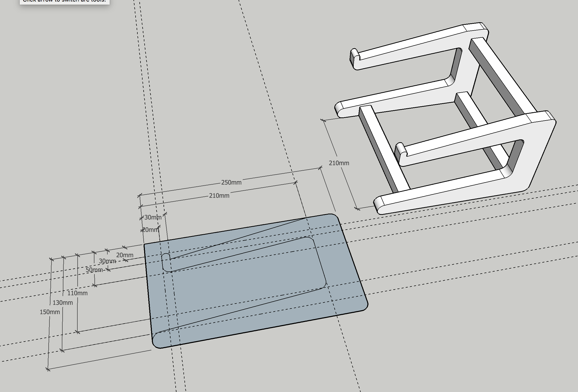This screenshot has height=392, width=578.
Task: Select the 20mm dimension near 30mm and 50mm
Action: [x=125, y=255]
